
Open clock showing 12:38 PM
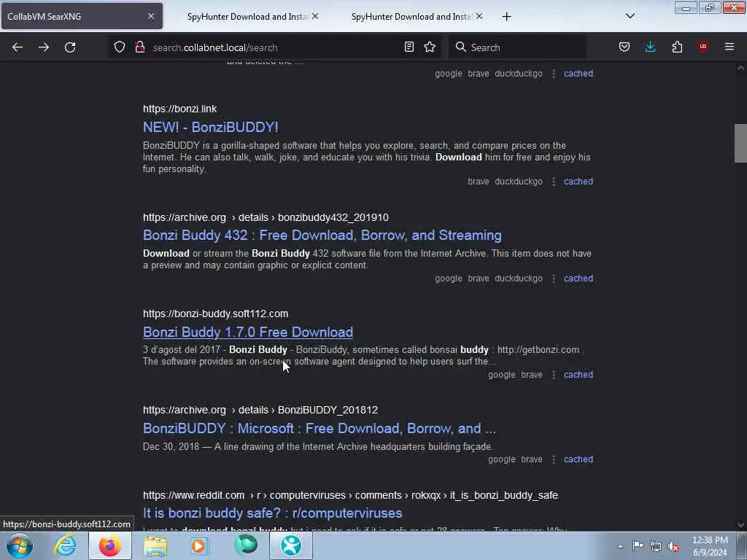click(710, 546)
